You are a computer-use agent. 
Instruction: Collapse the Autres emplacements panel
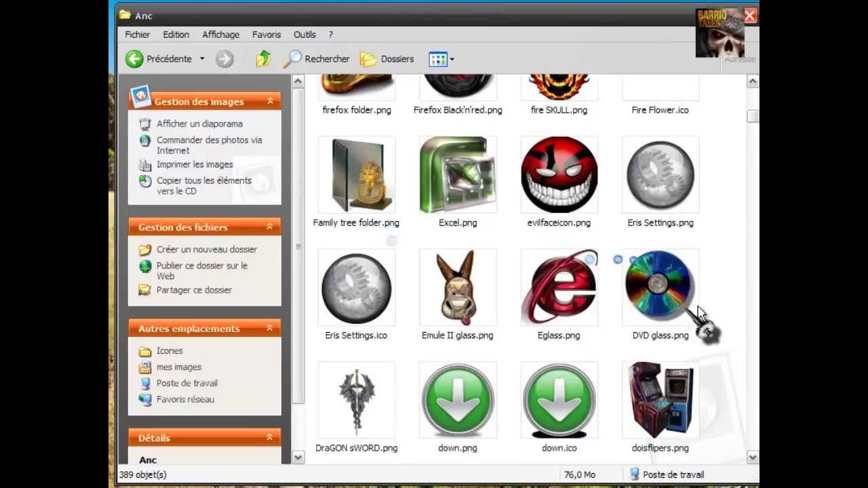(x=270, y=328)
